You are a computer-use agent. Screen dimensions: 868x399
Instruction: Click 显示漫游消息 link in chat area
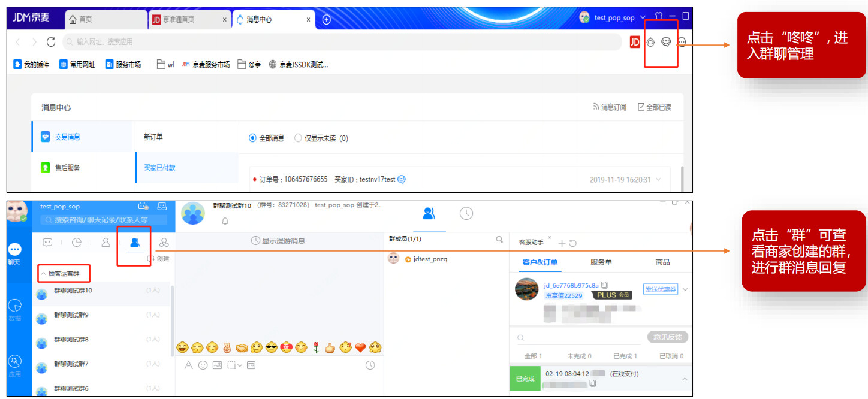click(278, 241)
